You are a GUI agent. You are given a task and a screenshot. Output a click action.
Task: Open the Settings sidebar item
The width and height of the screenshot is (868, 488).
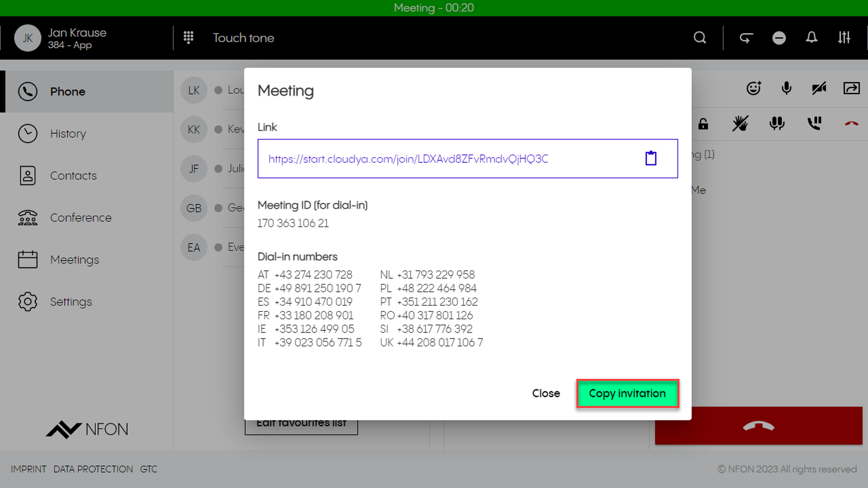71,302
